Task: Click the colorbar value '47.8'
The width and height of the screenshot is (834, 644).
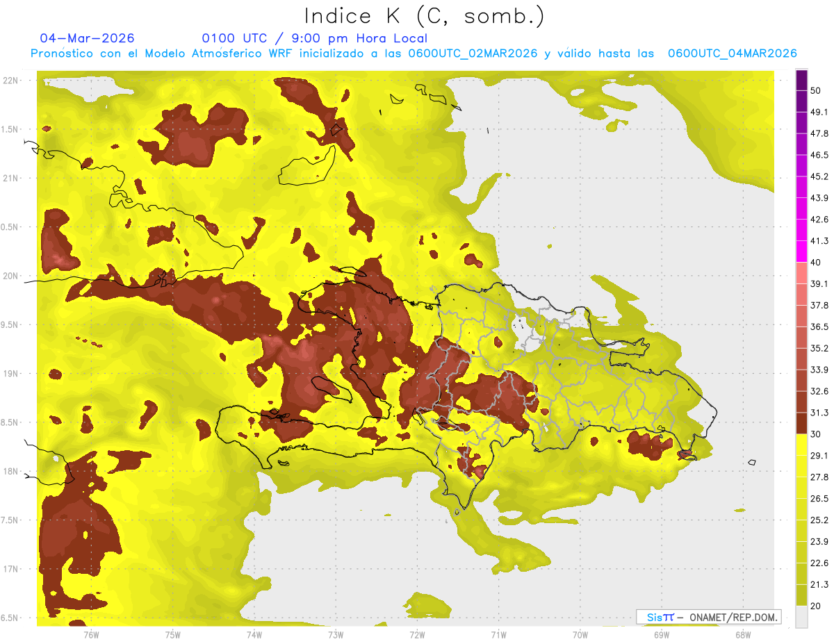Action: [819, 133]
